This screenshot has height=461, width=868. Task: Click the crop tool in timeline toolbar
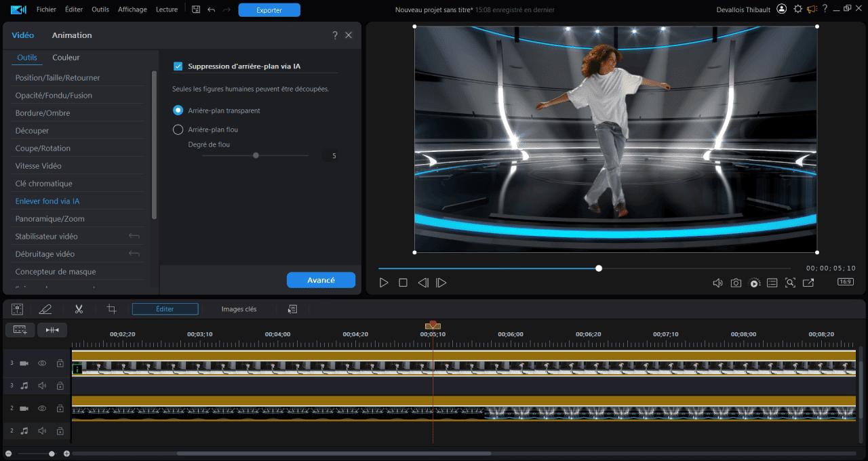click(x=112, y=309)
